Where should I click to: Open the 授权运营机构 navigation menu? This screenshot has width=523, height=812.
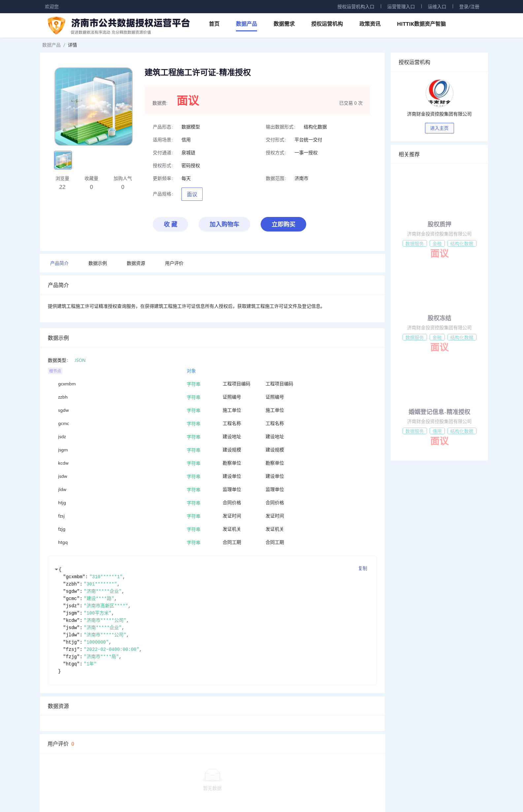click(x=327, y=24)
